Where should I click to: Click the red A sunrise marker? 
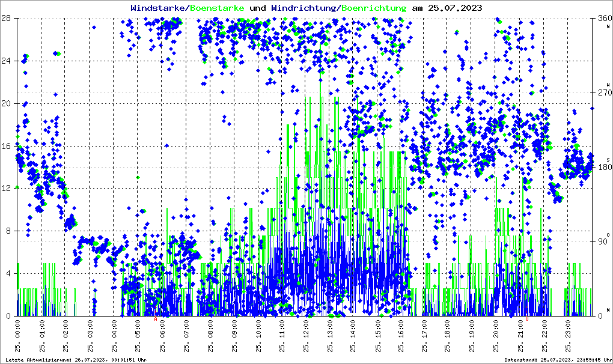(156, 319)
